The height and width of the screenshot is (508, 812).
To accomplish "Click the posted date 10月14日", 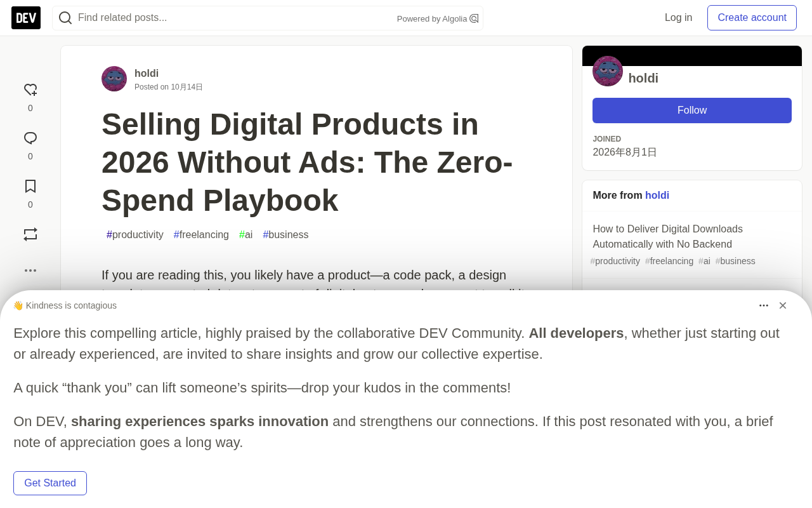I will click(x=187, y=87).
